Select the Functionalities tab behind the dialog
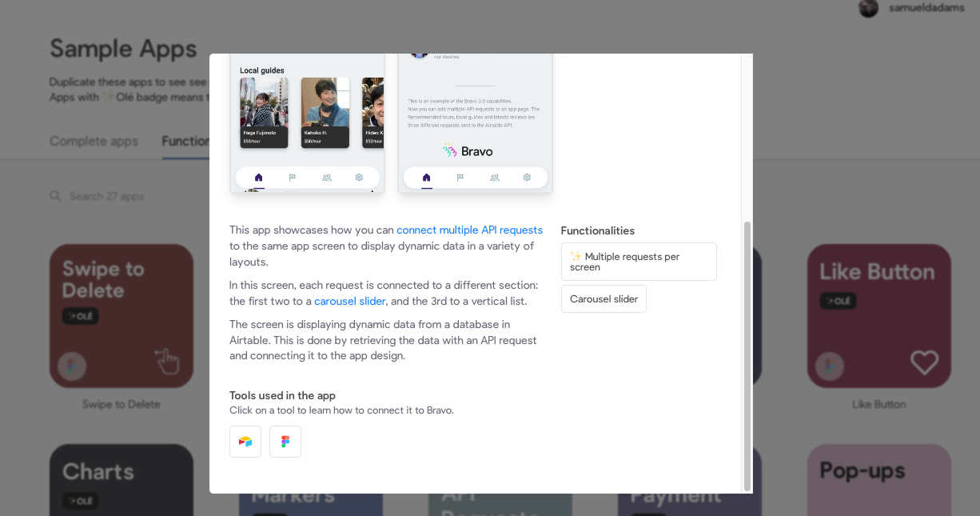The height and width of the screenshot is (516, 980). point(185,142)
